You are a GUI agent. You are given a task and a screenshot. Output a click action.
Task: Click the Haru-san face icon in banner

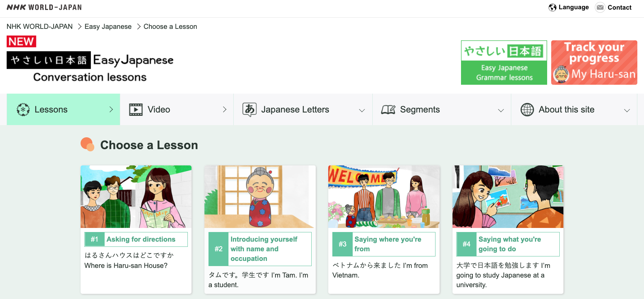click(561, 74)
